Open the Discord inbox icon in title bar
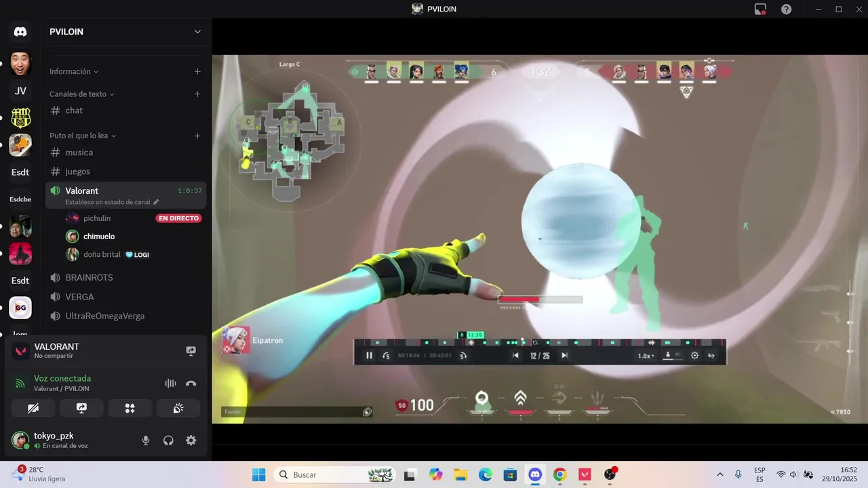The image size is (868, 488). pyautogui.click(x=760, y=9)
